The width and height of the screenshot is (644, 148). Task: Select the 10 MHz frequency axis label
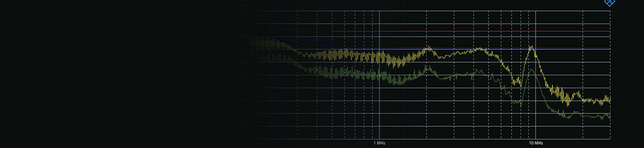click(x=536, y=143)
